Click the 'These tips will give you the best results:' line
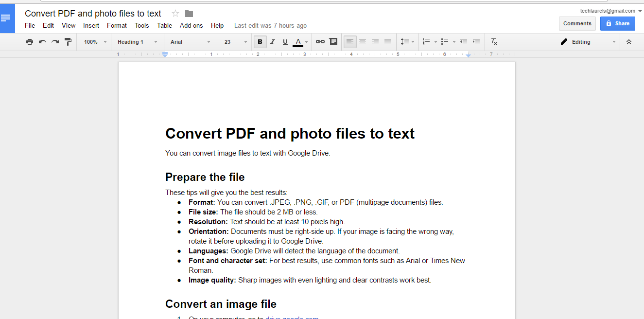 (226, 193)
